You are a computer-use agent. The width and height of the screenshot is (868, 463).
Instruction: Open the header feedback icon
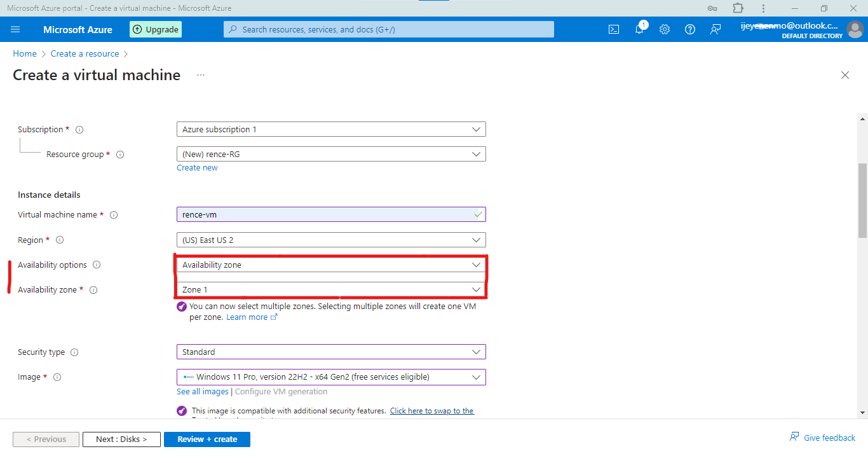pyautogui.click(x=715, y=29)
